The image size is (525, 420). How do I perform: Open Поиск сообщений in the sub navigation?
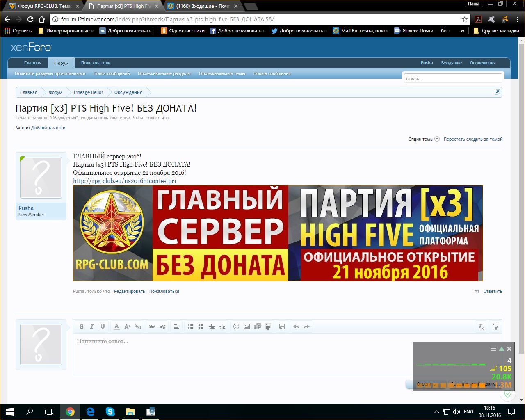tap(112, 74)
